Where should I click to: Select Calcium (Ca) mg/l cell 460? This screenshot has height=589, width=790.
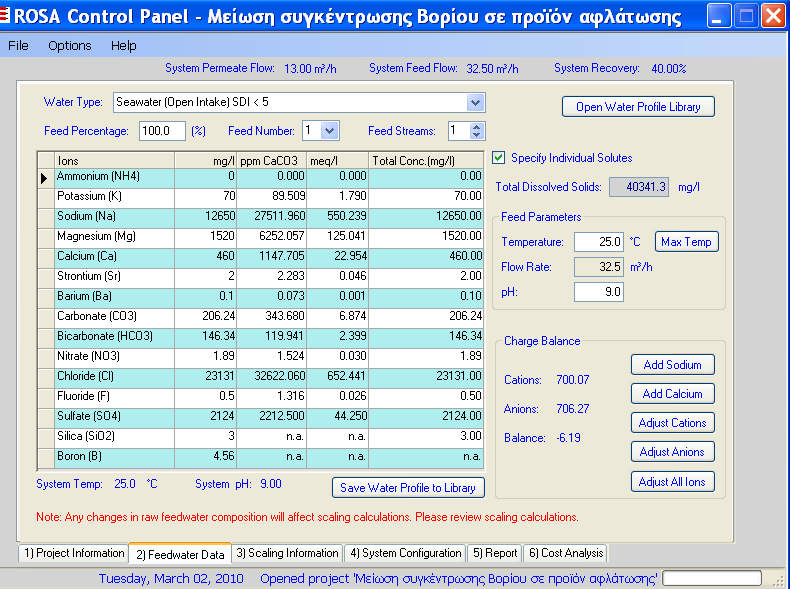pos(206,258)
